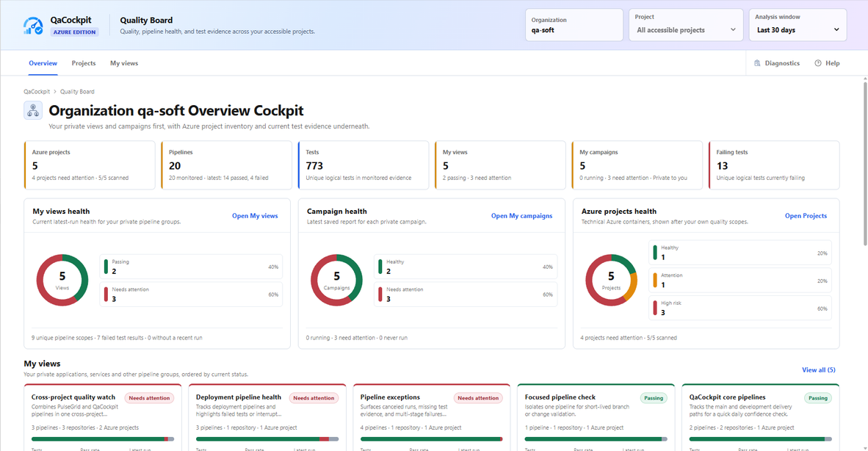Click Needs attention badge on Pipeline exceptions
The height and width of the screenshot is (451, 868).
(x=478, y=398)
